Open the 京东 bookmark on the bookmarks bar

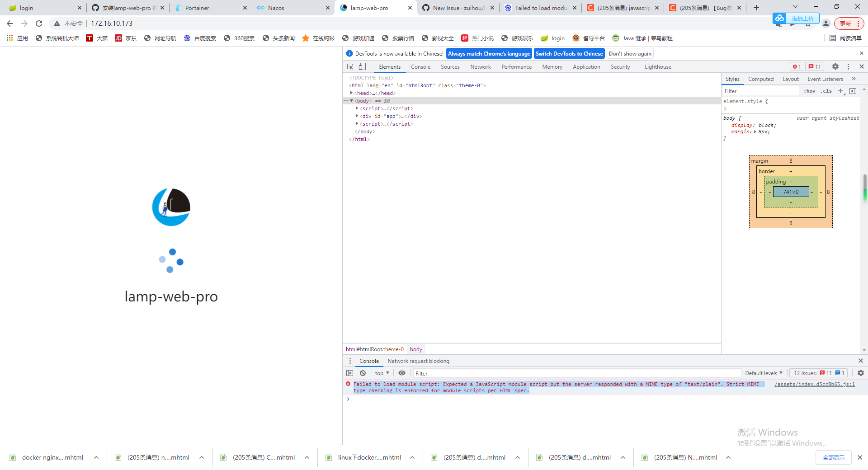(126, 38)
